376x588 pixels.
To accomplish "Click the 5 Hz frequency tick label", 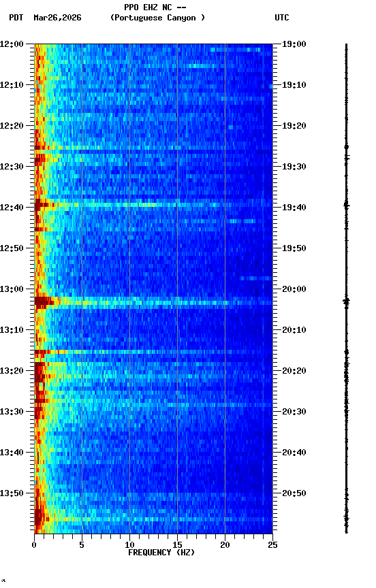I will (82, 545).
